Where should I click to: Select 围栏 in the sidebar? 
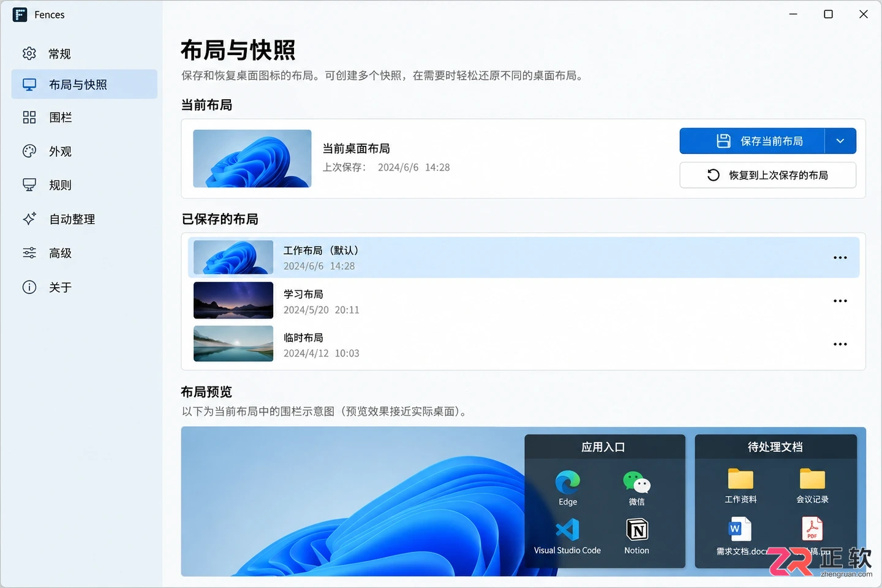[85, 118]
